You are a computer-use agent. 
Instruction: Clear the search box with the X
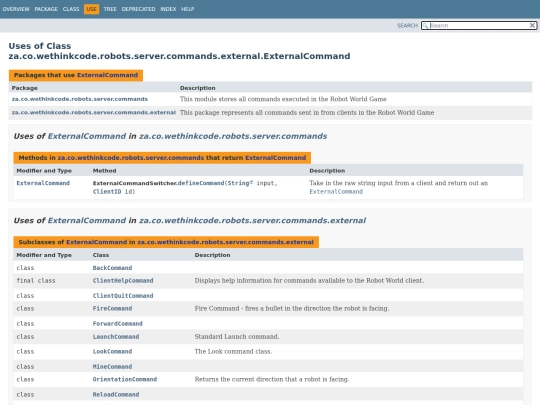532,25
